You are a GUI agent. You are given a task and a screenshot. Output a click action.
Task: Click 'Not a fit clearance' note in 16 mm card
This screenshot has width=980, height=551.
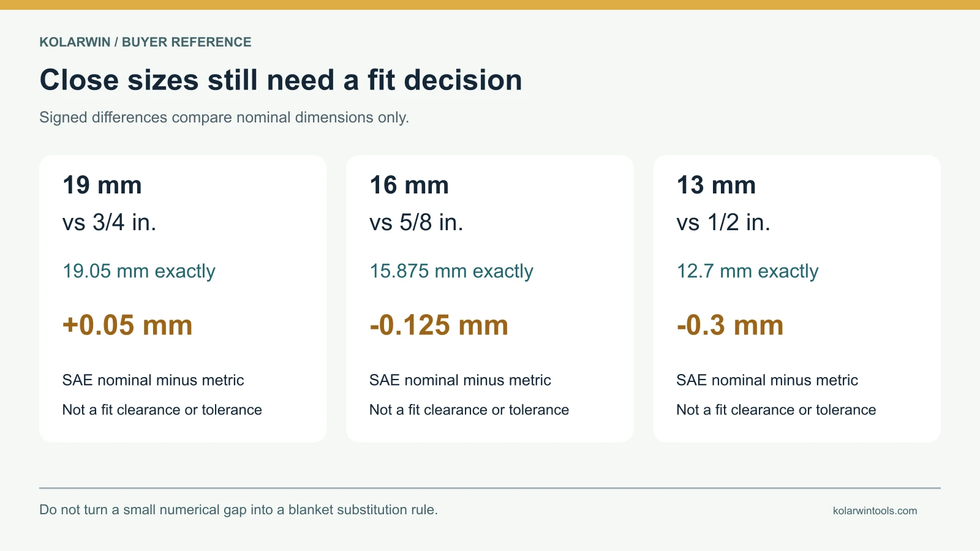(469, 410)
